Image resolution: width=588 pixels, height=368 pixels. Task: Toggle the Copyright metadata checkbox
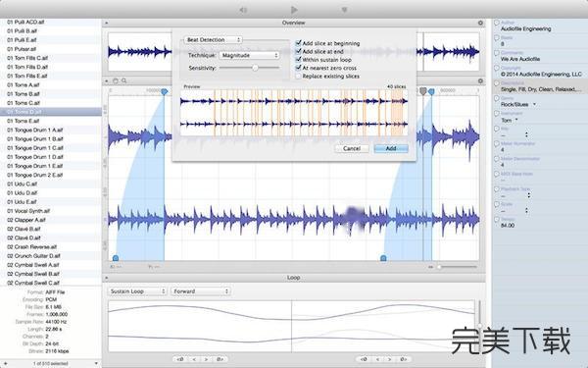tap(497, 68)
